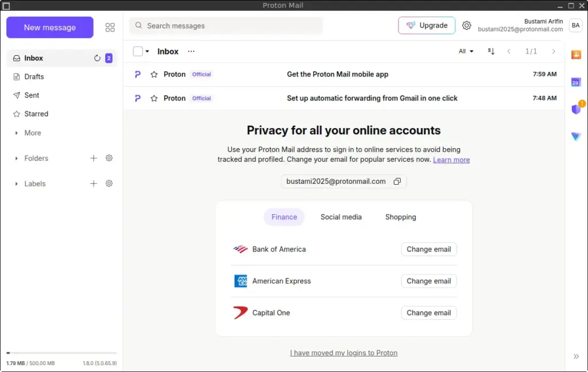
Task: Change email for Bank of America
Action: [428, 249]
